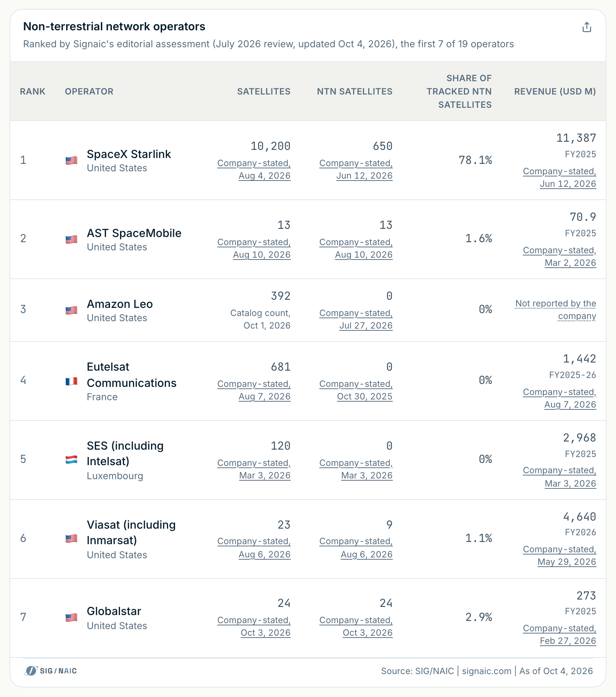616x697 pixels.
Task: Click the share/export icon
Action: (x=586, y=27)
